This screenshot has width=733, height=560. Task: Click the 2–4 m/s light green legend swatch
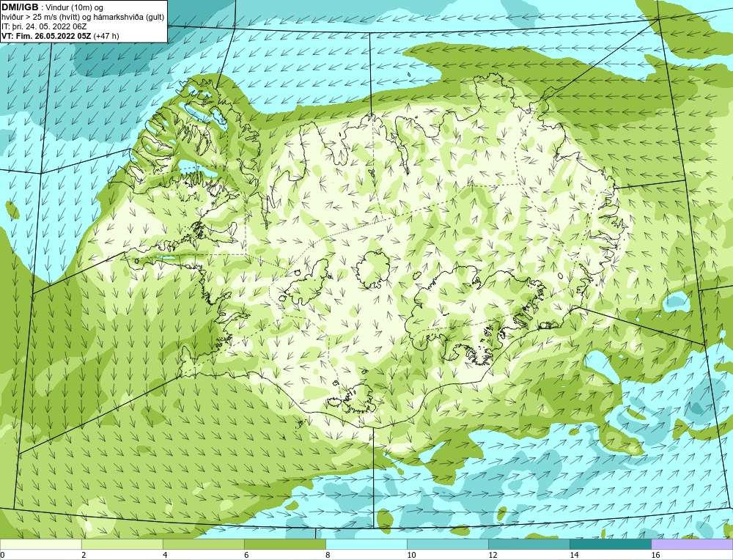122,544
